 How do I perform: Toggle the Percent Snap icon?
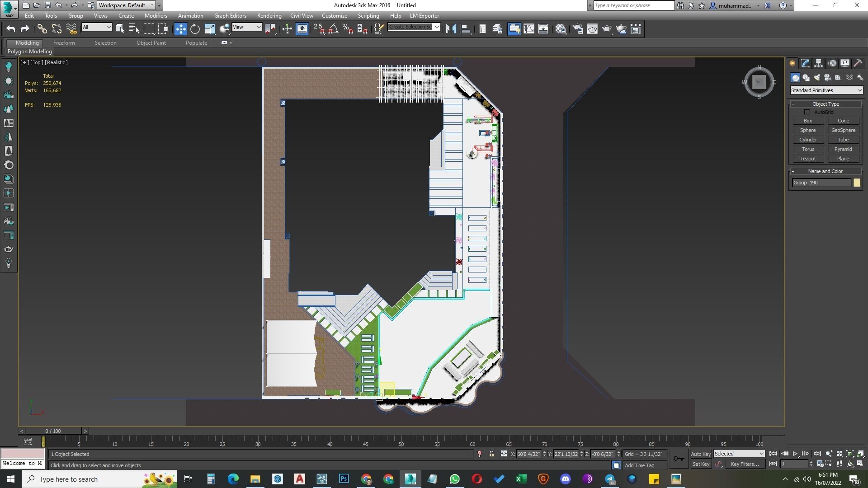[x=348, y=29]
